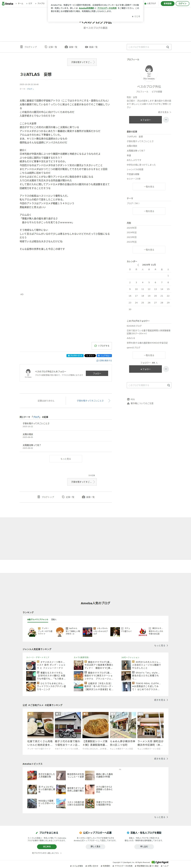This screenshot has height=868, width=191.
Task: Click the 新規登録 button
Action: (x=167, y=3)
